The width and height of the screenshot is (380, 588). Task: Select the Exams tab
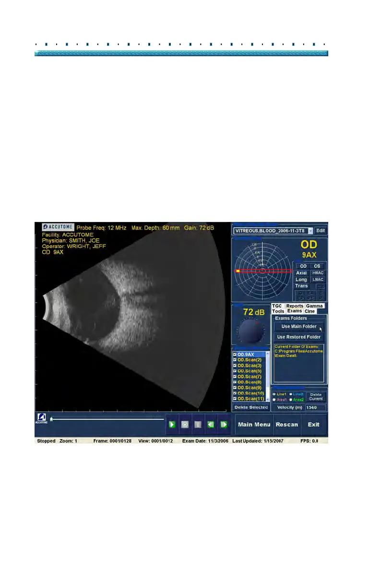(x=295, y=311)
